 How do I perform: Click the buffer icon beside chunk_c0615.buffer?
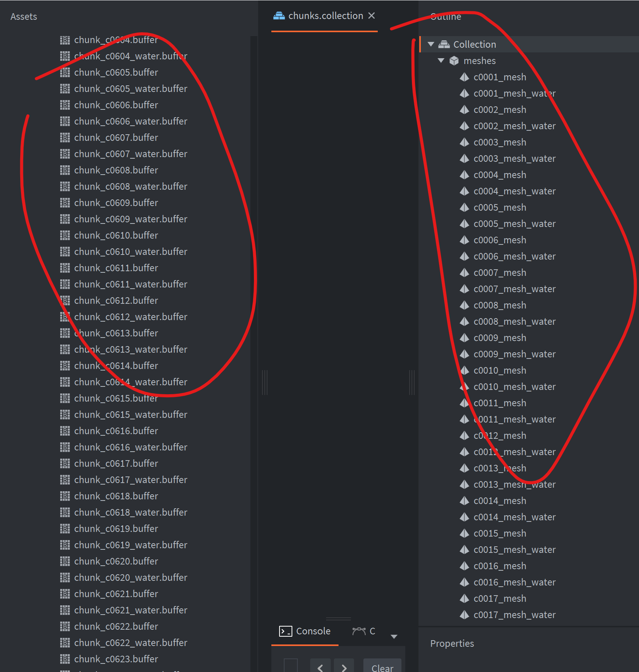pyautogui.click(x=65, y=398)
